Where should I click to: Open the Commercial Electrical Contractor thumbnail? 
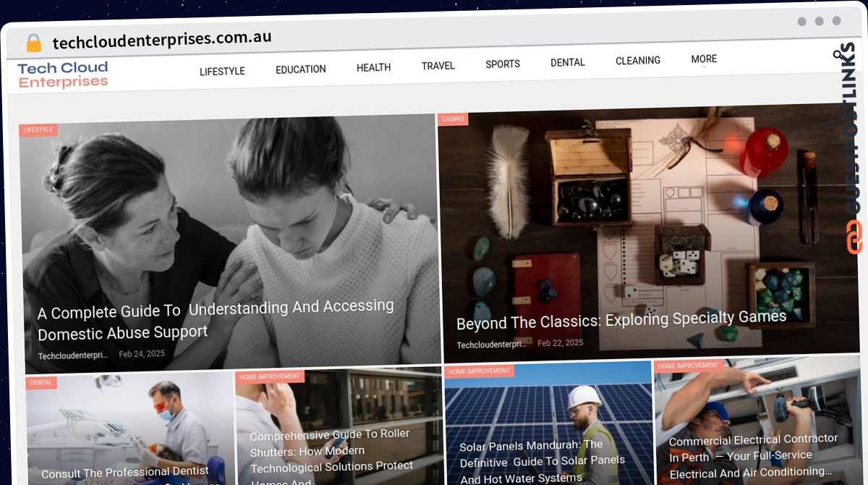(757, 420)
